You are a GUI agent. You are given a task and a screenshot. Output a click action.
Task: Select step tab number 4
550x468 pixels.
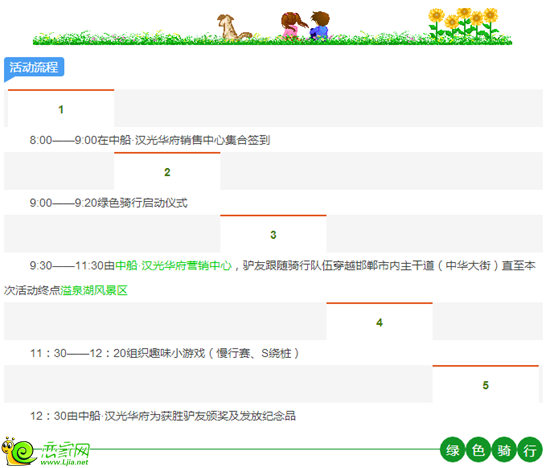click(380, 322)
